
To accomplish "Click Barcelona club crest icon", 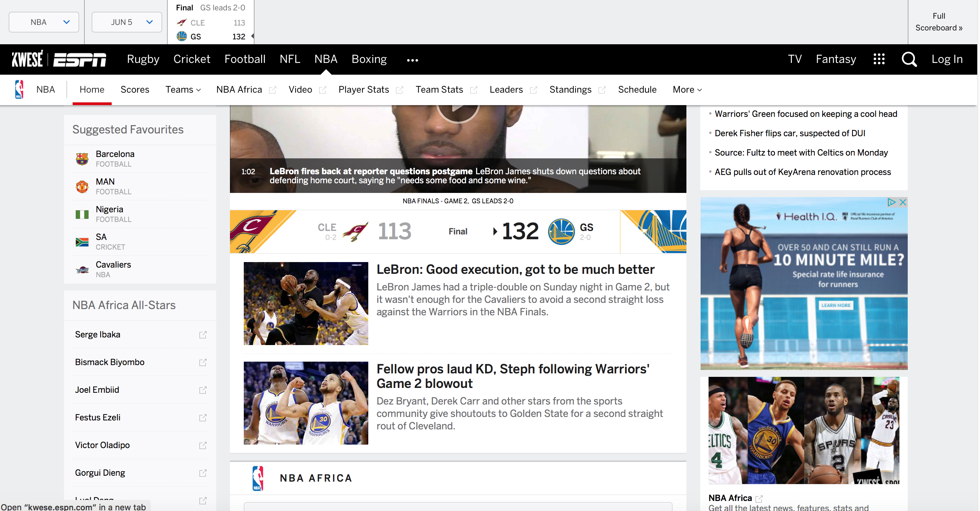I will click(82, 159).
